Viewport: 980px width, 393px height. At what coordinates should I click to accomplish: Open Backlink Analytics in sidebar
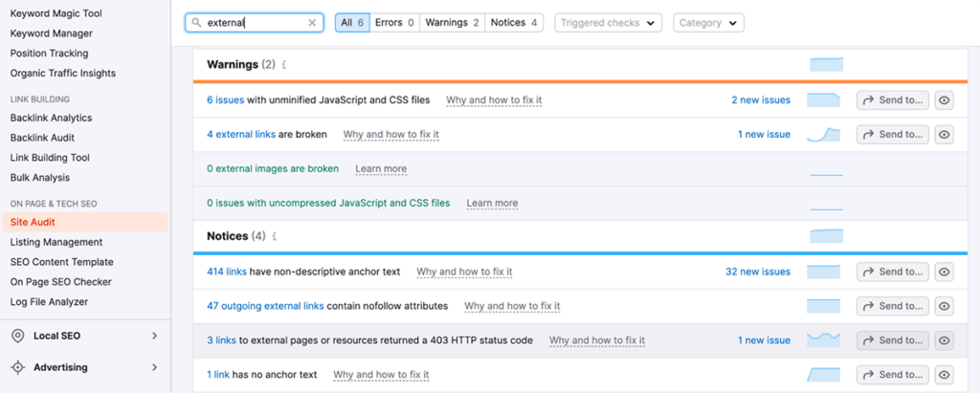52,118
